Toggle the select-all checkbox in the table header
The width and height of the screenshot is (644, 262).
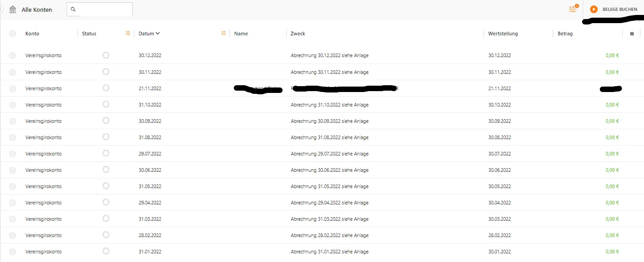click(12, 34)
